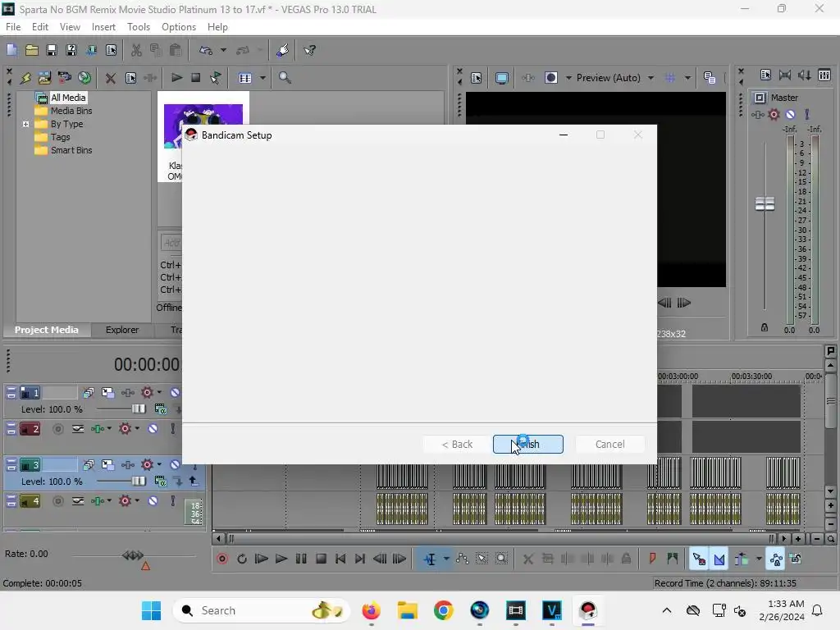Toggle Master bus mute icon
The height and width of the screenshot is (630, 840).
(790, 114)
